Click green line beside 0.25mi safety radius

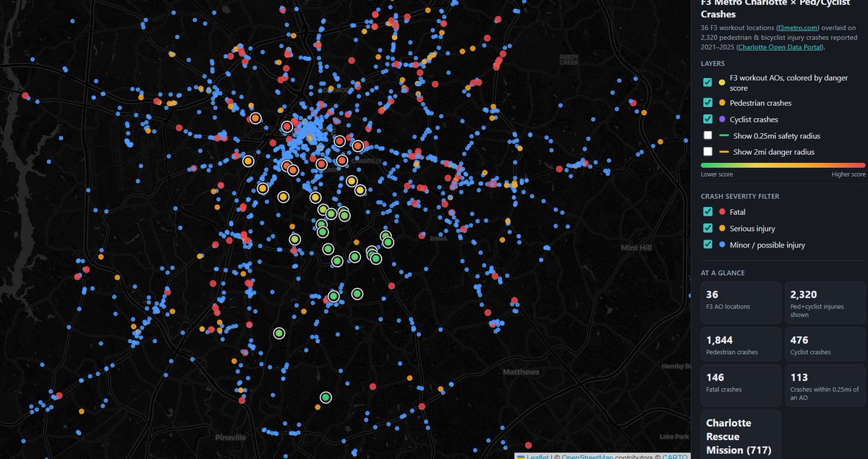tap(724, 136)
